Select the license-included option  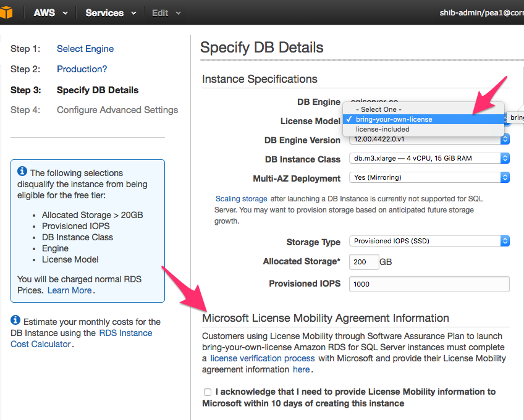pyautogui.click(x=423, y=129)
